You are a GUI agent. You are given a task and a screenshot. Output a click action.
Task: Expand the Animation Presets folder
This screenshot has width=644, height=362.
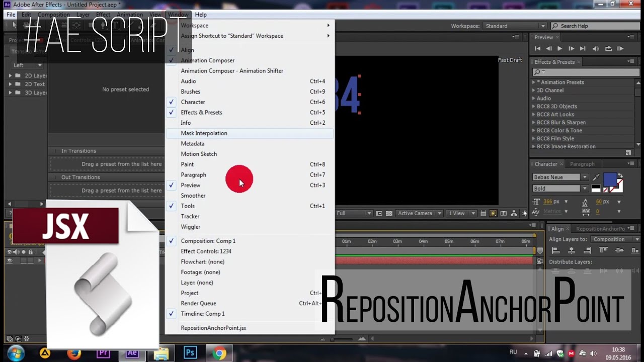click(534, 82)
